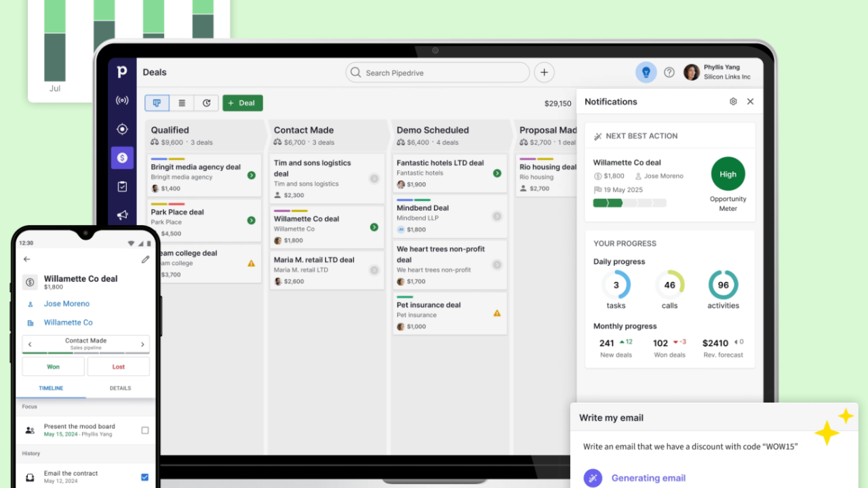Viewport: 868px width, 488px height.
Task: Tap the back arrow on phone
Action: [27, 259]
